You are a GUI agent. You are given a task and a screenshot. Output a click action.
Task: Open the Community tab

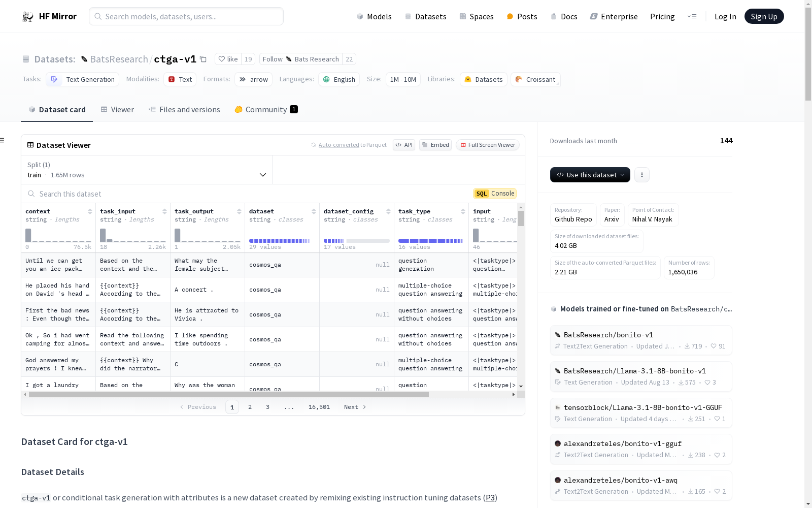coord(266,109)
